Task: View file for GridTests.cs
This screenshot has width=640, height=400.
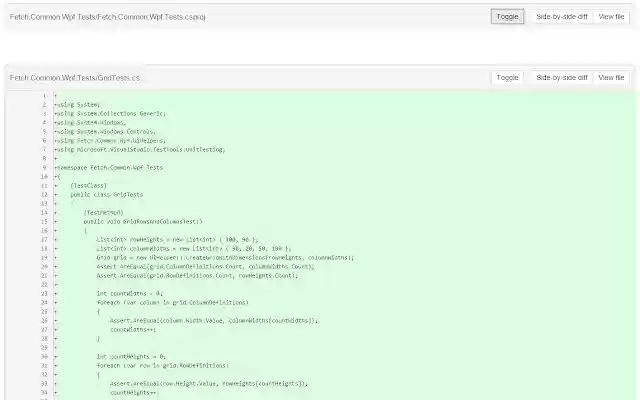Action: pyautogui.click(x=611, y=78)
